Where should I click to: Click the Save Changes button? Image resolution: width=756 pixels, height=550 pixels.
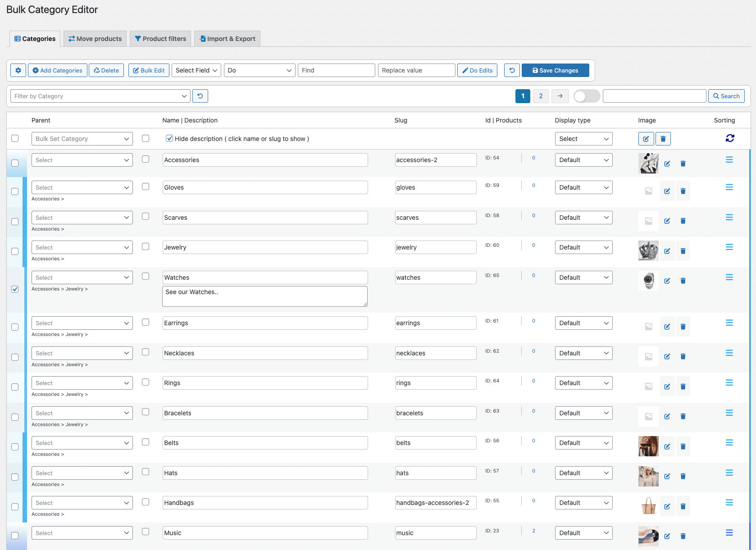pyautogui.click(x=555, y=70)
